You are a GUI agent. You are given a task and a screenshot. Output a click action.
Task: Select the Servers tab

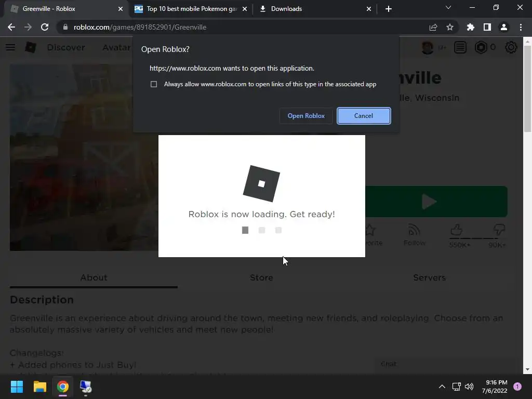click(429, 277)
